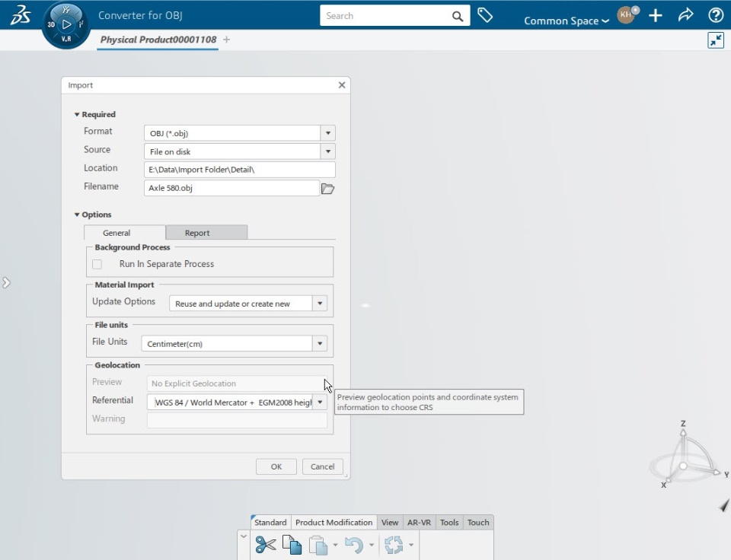Select the AR-VR toolbar tab
The height and width of the screenshot is (560, 731).
[419, 522]
